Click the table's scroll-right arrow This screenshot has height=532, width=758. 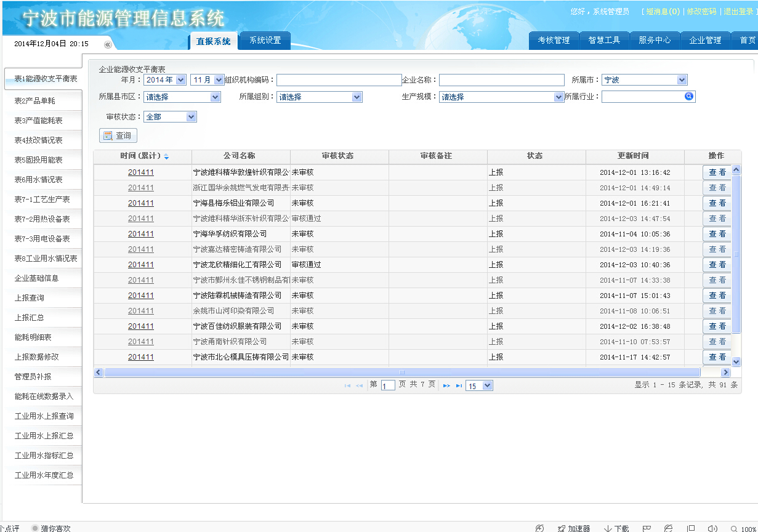(x=725, y=372)
